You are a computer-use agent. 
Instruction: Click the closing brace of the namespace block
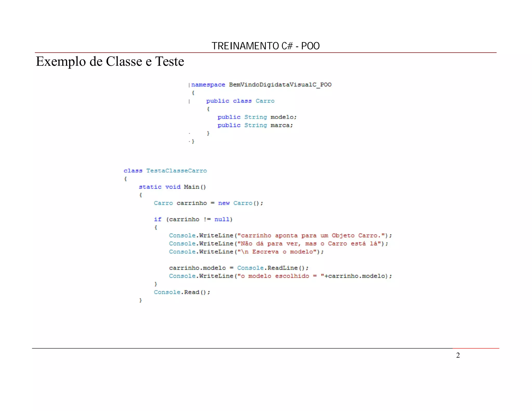[193, 142]
